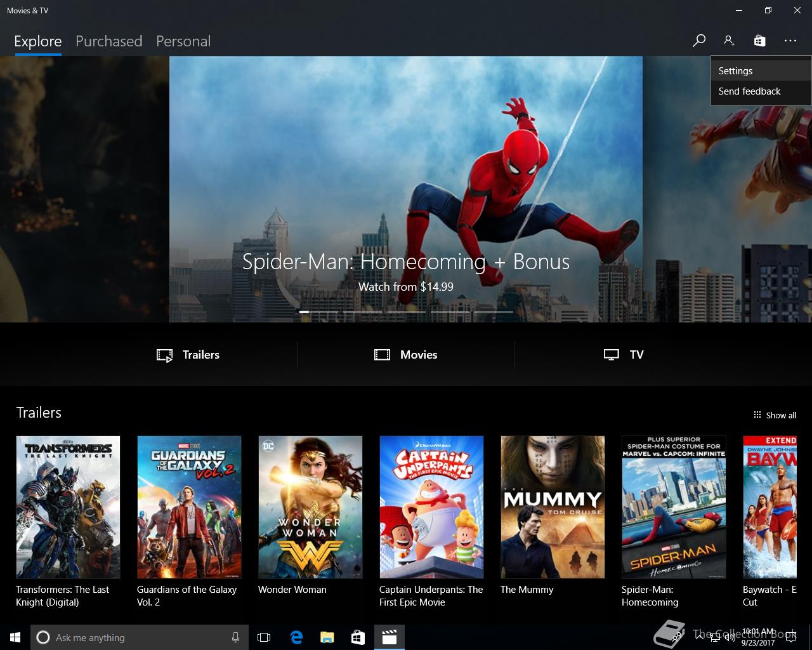Open the Wonder Woman poster
Screen dimensions: 812x650
[310, 507]
